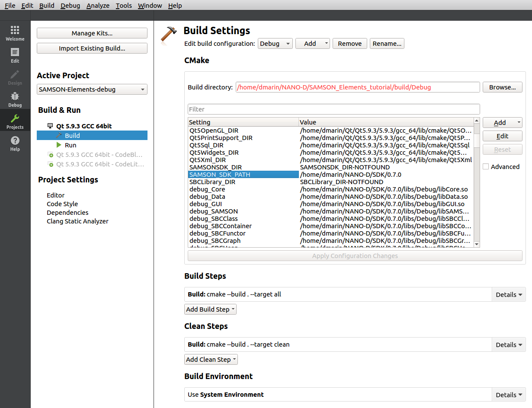The width and height of the screenshot is (532, 408).
Task: Expand Details for the Build step
Action: [508, 294]
